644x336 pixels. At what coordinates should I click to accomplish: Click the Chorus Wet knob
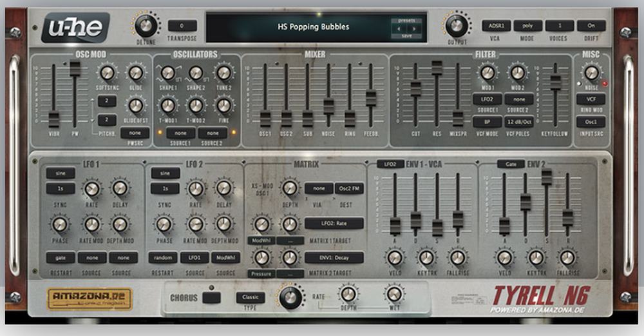tap(394, 294)
